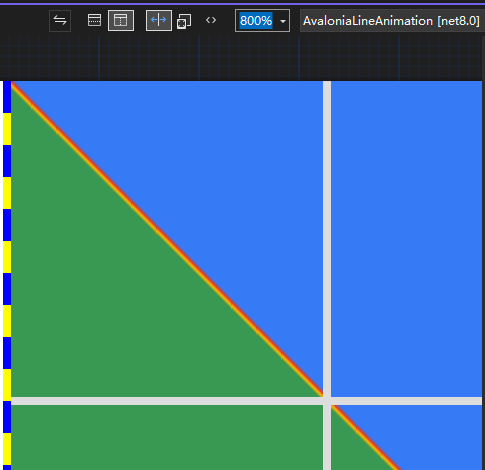The image size is (485, 470).
Task: Toggle the blue arrows alignment button
Action: (159, 21)
